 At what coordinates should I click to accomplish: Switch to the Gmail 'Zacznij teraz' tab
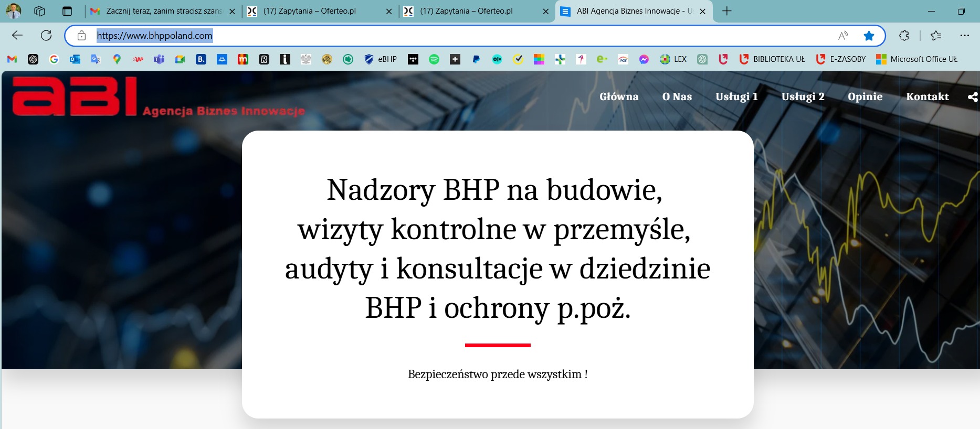pos(164,11)
